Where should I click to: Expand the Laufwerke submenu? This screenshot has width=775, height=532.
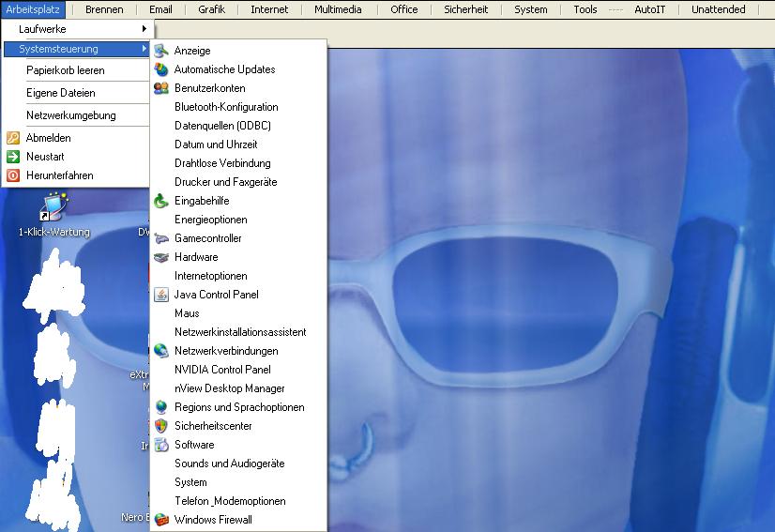click(75, 30)
